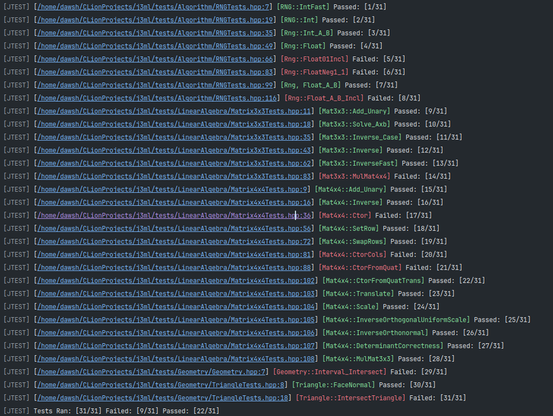Click the green [Mat4x4::DeterminantCorrectness] test name
This screenshot has width=553, height=416.
tap(382, 346)
